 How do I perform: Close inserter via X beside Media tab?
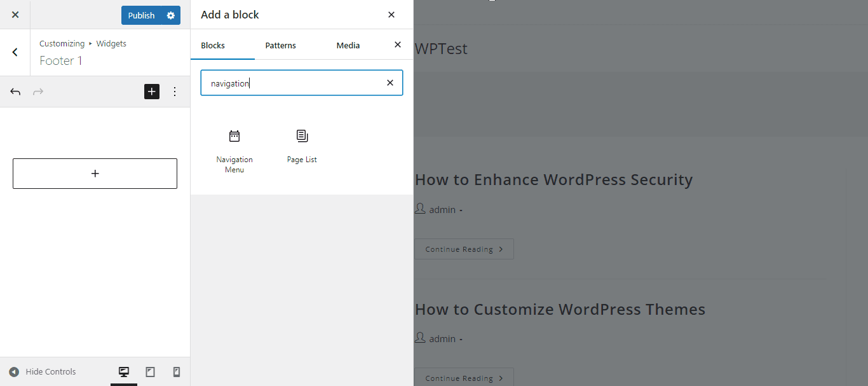click(398, 45)
